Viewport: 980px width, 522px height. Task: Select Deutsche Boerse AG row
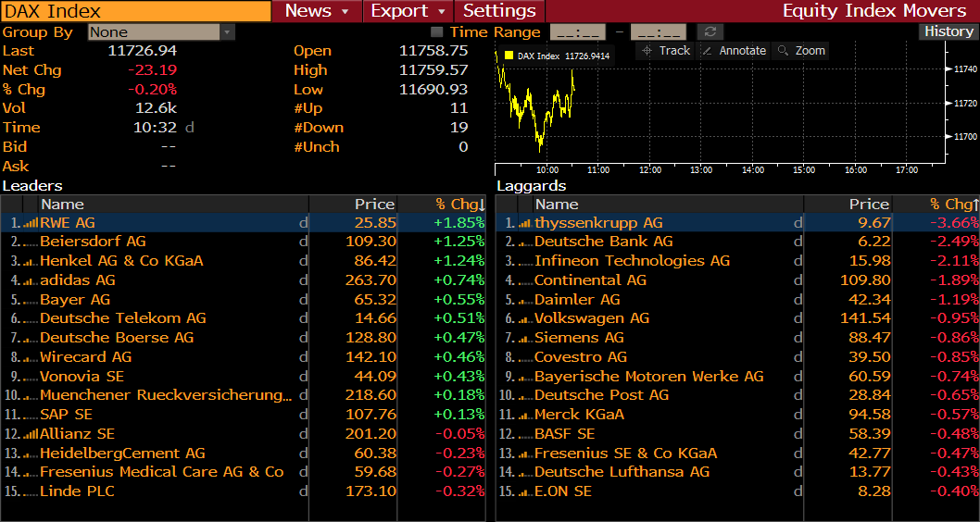point(243,338)
